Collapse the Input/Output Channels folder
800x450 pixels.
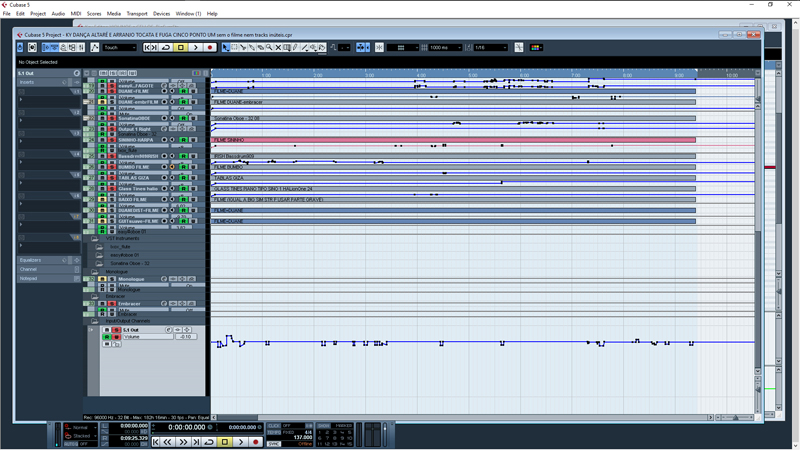[x=94, y=321]
